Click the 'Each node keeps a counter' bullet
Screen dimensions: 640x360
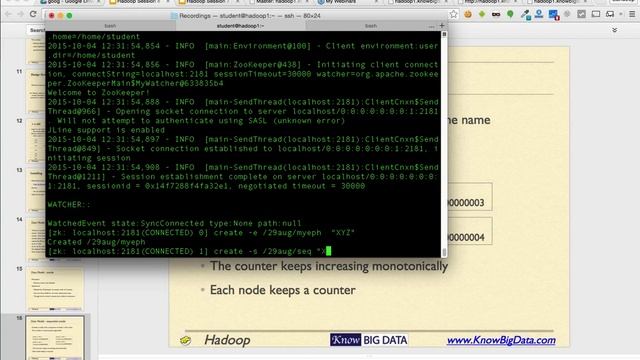(282, 290)
